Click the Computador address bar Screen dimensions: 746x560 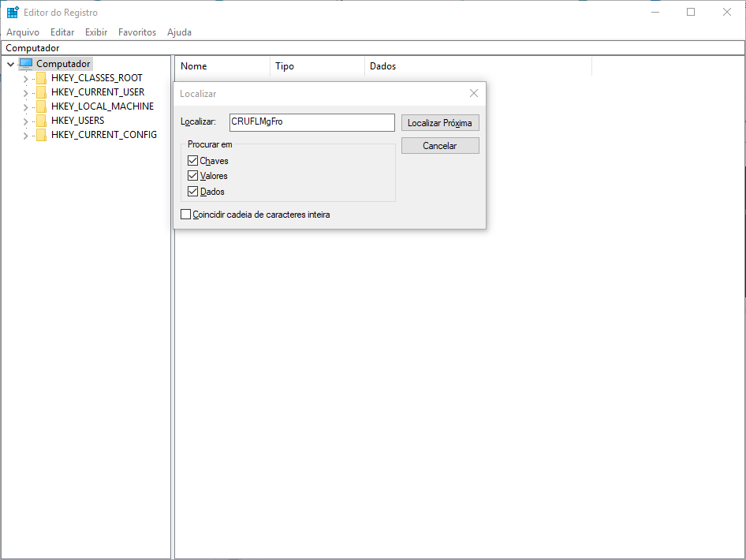373,48
